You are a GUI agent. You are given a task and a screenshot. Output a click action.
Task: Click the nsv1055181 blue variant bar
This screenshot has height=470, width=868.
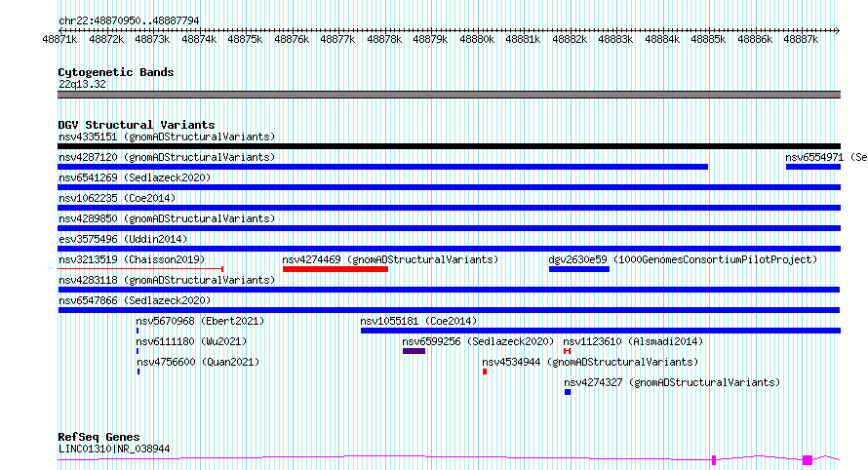(x=601, y=331)
